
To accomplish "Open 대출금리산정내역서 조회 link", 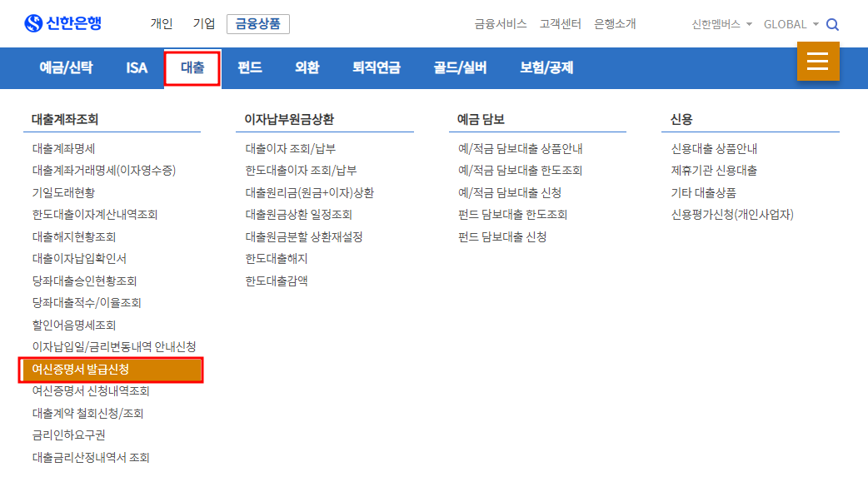I will [x=91, y=458].
